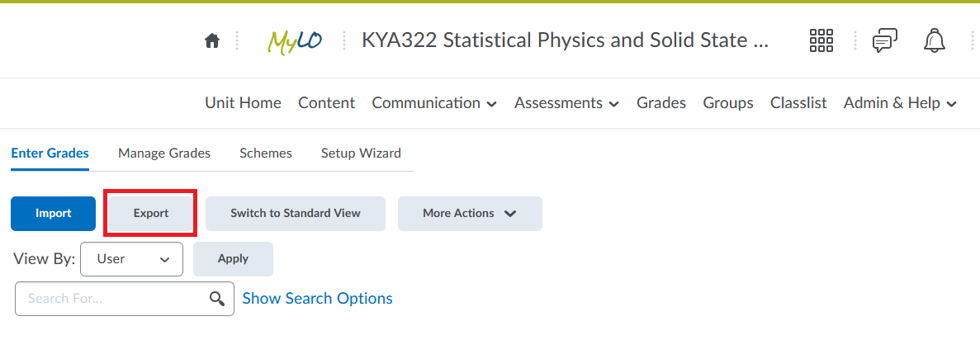
Task: Open the More Actions dropdown button
Action: click(470, 213)
